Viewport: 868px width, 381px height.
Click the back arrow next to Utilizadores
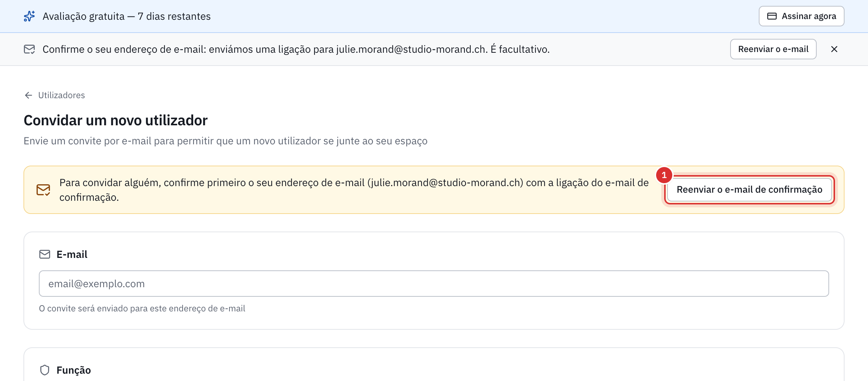pos(29,95)
